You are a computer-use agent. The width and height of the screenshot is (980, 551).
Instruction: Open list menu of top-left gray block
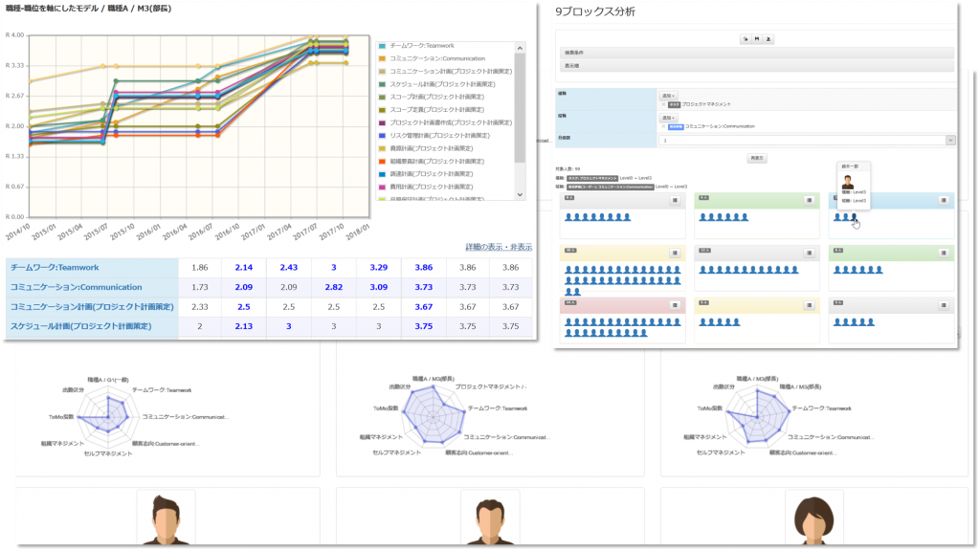675,201
